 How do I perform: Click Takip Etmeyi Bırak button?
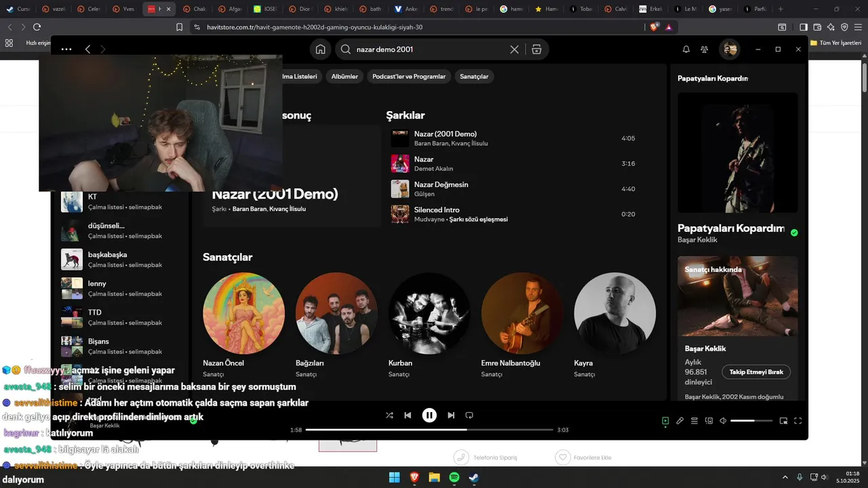(756, 372)
